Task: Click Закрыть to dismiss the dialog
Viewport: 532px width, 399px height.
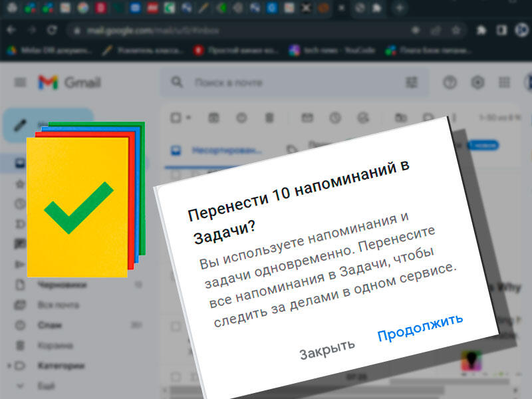Action: (x=327, y=350)
